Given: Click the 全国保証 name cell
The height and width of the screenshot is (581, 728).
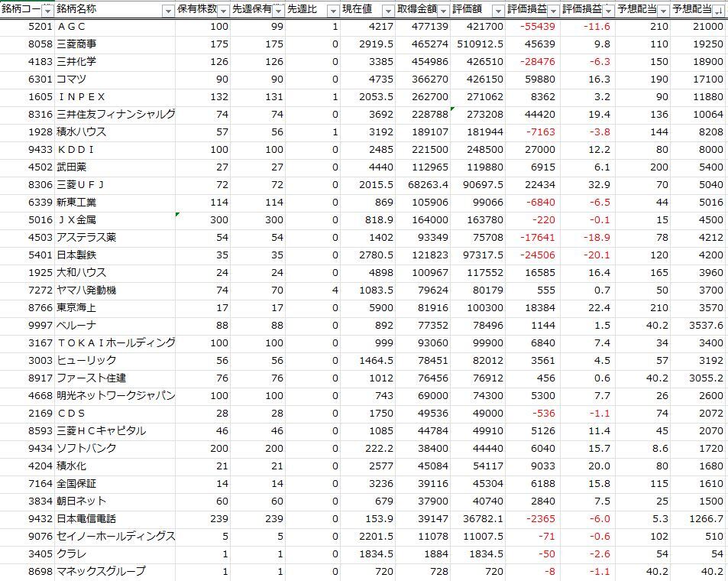Looking at the screenshot, I should (115, 484).
